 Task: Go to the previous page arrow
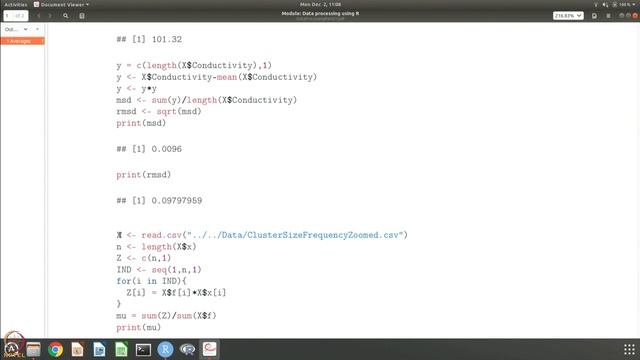pyautogui.click(x=39, y=16)
